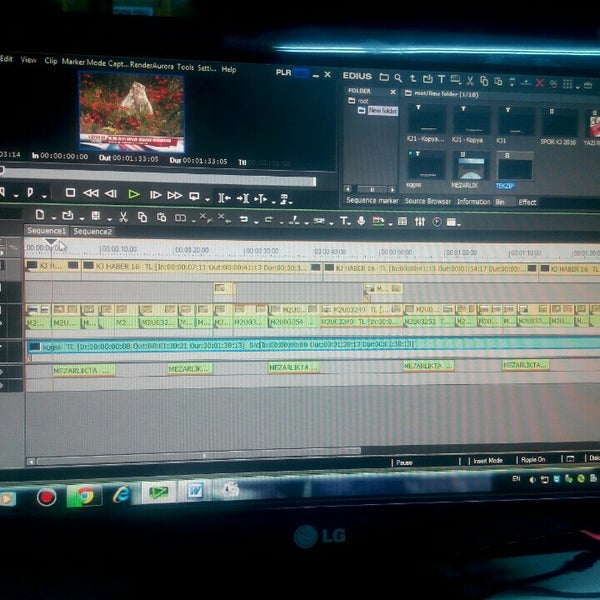Click the Folder icon in the Bin toolbar
This screenshot has width=600, height=600.
[x=384, y=77]
